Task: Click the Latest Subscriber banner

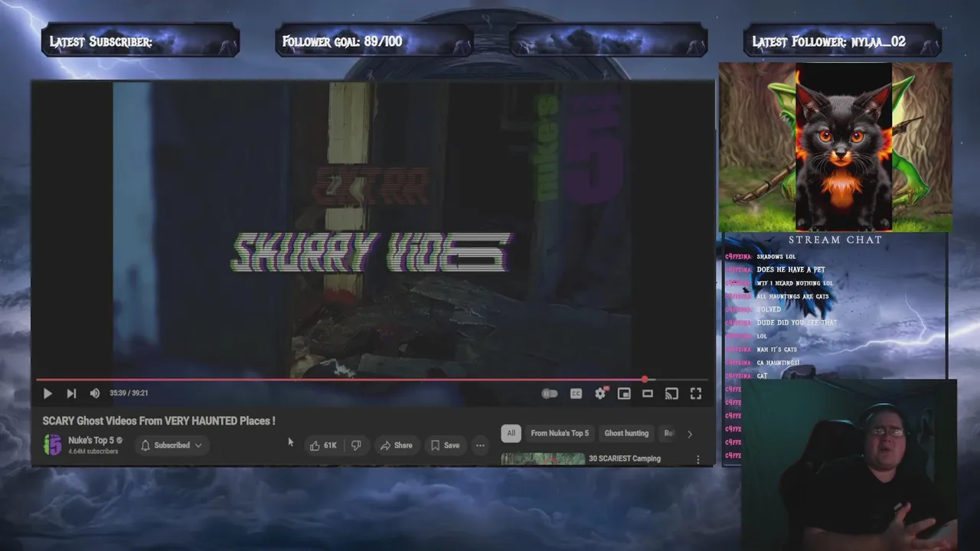Action: tap(140, 41)
